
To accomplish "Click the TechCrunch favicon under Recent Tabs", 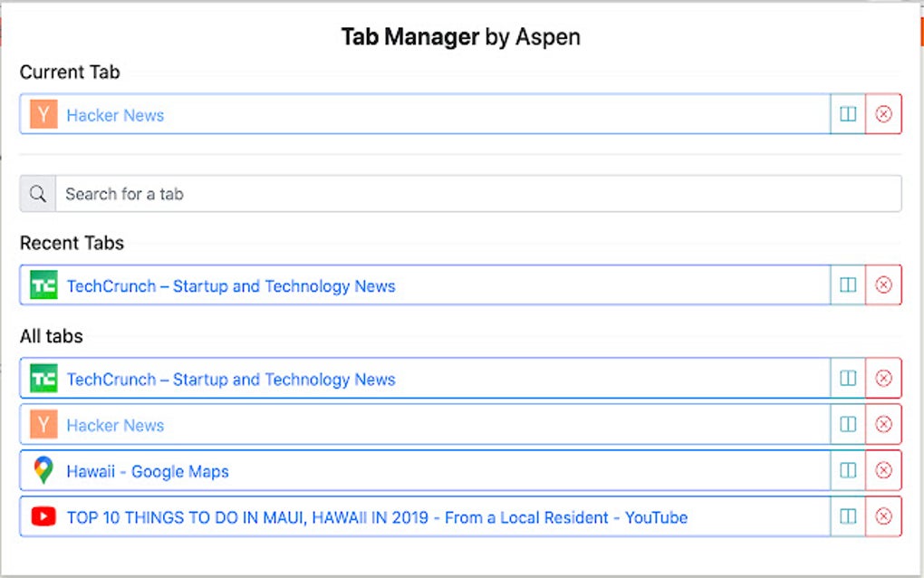I will (x=42, y=285).
